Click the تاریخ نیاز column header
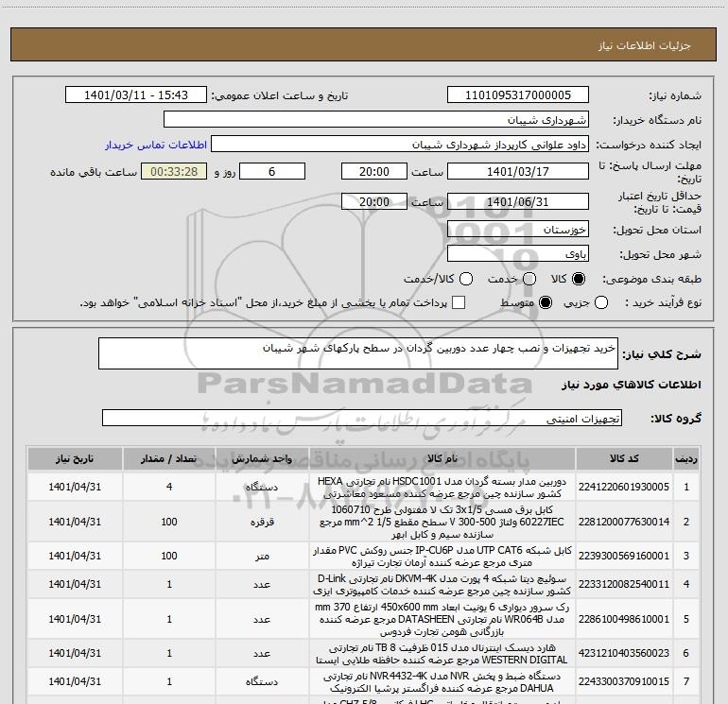This screenshot has width=728, height=704. 75,459
